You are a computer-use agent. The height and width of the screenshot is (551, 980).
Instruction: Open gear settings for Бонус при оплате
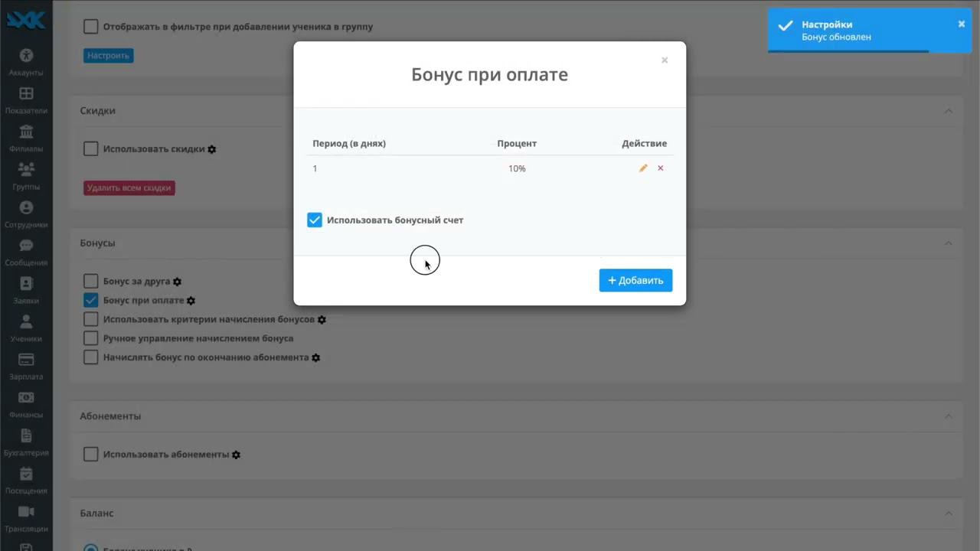click(191, 301)
